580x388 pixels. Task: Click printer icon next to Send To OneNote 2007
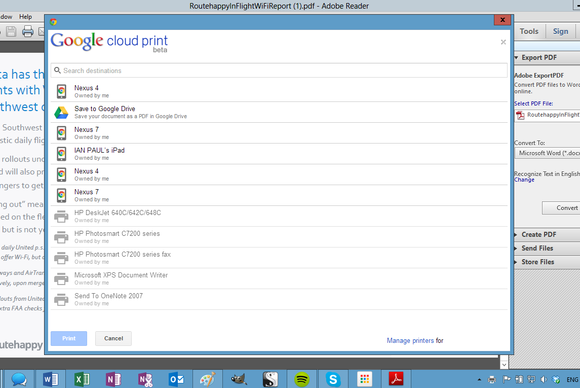tap(61, 299)
